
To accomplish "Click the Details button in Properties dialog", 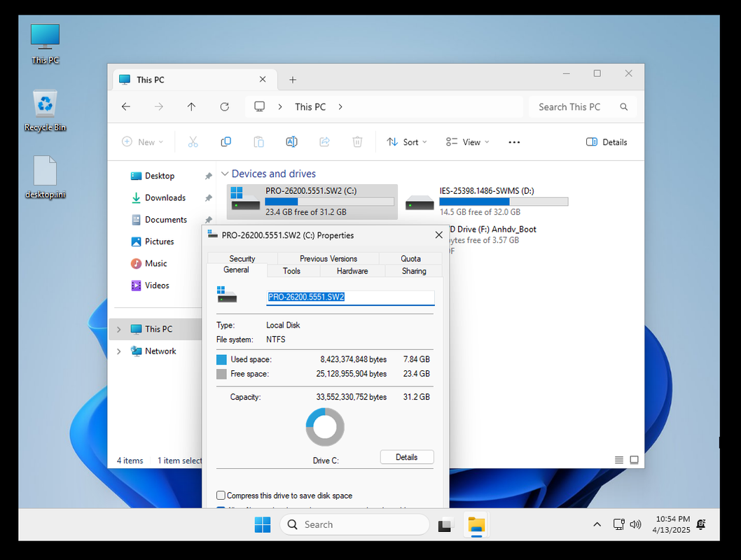I will (406, 457).
